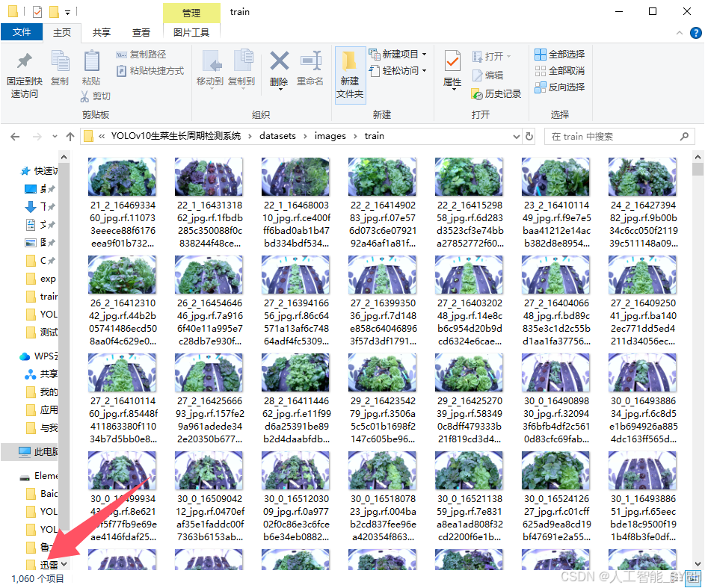Open the Picture Tools (图片工具) tab
The height and width of the screenshot is (588, 705).
pyautogui.click(x=191, y=32)
